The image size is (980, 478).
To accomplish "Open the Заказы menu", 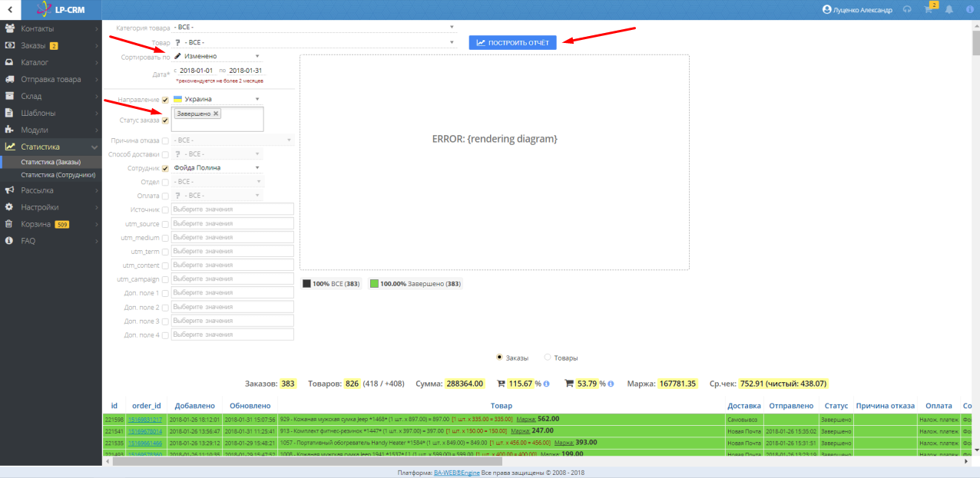I will (51, 45).
